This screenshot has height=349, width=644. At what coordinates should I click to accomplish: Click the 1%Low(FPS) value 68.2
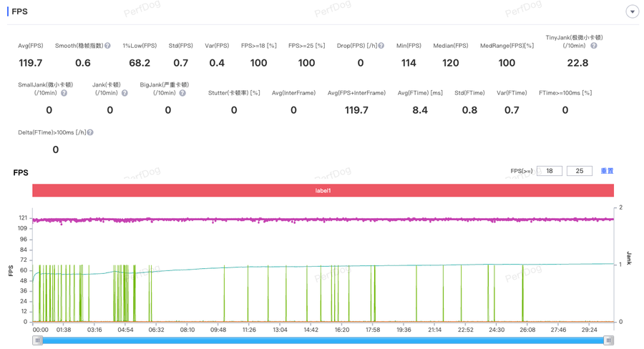pyautogui.click(x=139, y=63)
